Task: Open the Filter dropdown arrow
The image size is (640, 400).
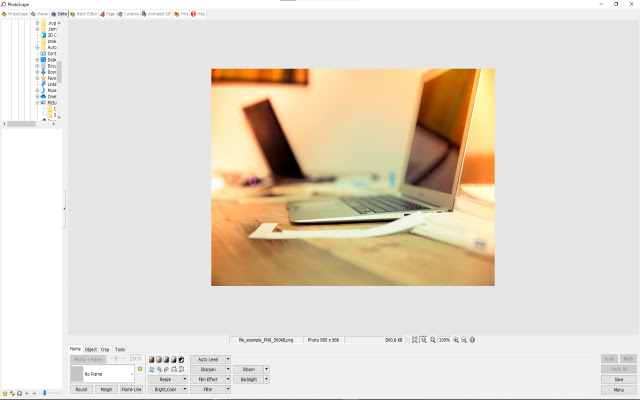Action: pyautogui.click(x=228, y=389)
